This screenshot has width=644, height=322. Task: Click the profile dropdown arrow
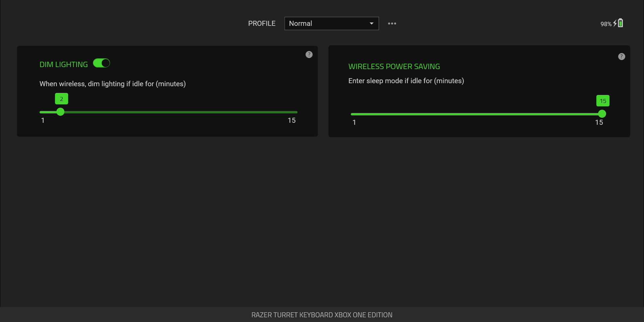pos(371,23)
